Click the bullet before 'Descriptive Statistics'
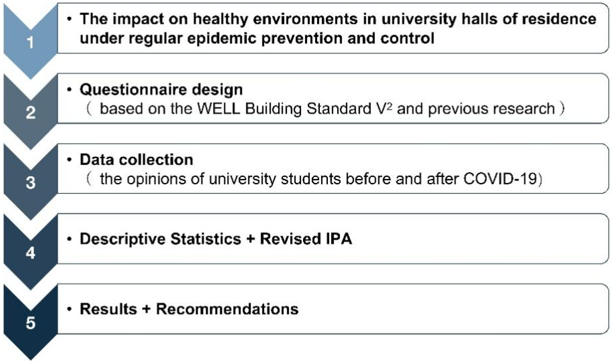The image size is (612, 364). pos(69,239)
